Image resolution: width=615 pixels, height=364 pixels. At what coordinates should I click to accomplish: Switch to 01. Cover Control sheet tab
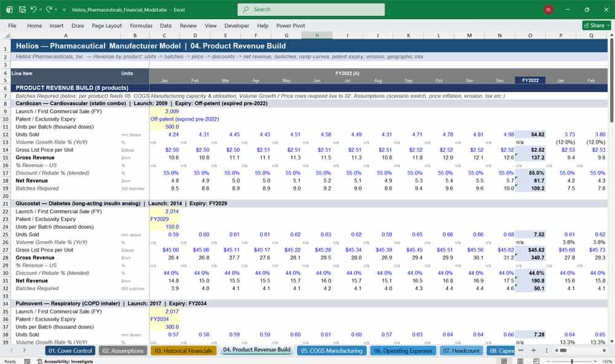click(70, 350)
